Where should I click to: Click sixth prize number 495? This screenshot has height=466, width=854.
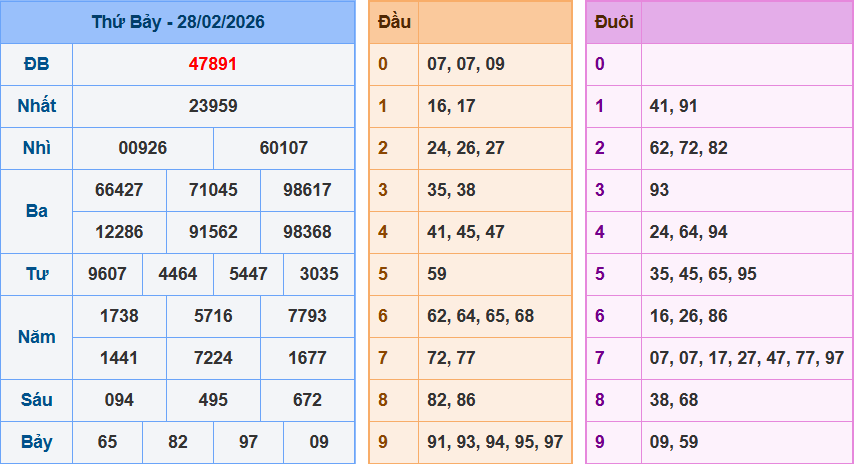(x=213, y=400)
